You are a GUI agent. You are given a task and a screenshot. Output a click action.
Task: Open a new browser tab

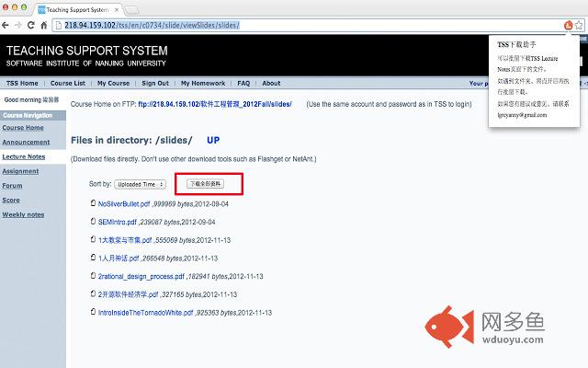tap(131, 10)
